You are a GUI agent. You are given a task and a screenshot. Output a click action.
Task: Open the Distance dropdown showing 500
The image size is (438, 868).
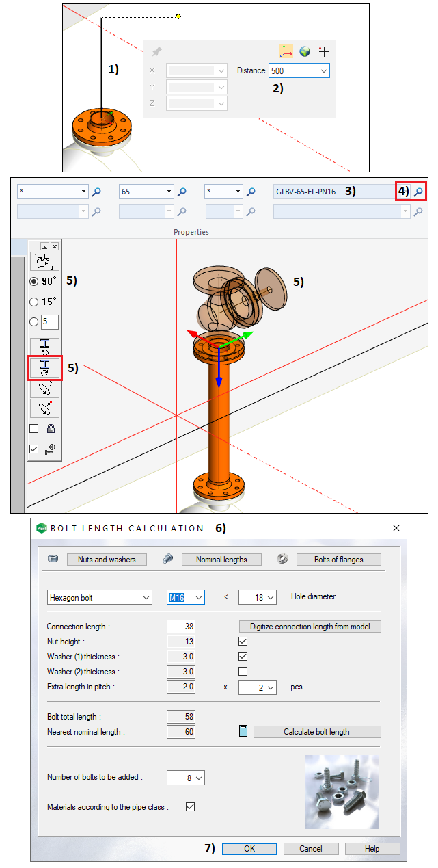tap(323, 70)
